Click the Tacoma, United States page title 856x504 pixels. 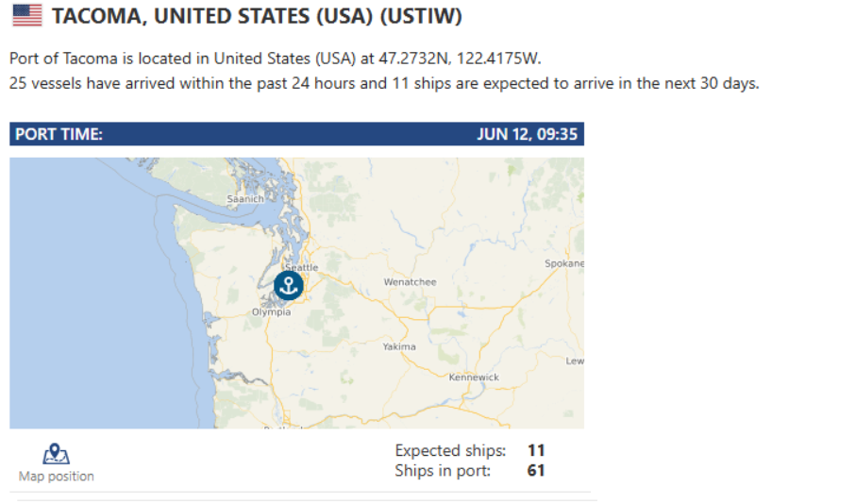pyautogui.click(x=257, y=16)
